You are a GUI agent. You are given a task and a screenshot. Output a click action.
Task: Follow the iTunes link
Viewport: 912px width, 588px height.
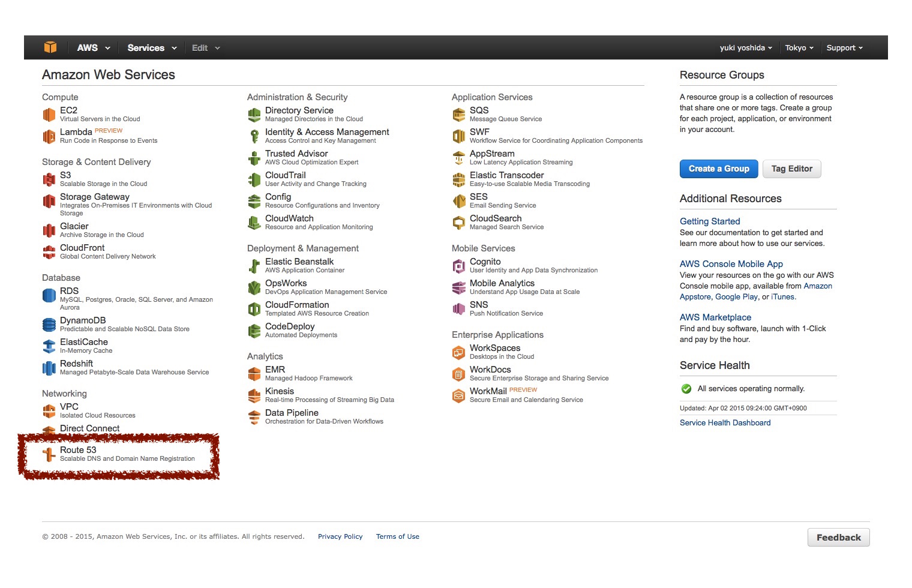[x=782, y=297]
